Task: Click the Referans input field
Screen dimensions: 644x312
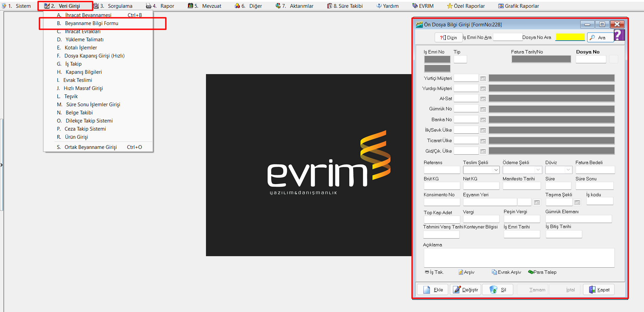Action: pyautogui.click(x=442, y=170)
